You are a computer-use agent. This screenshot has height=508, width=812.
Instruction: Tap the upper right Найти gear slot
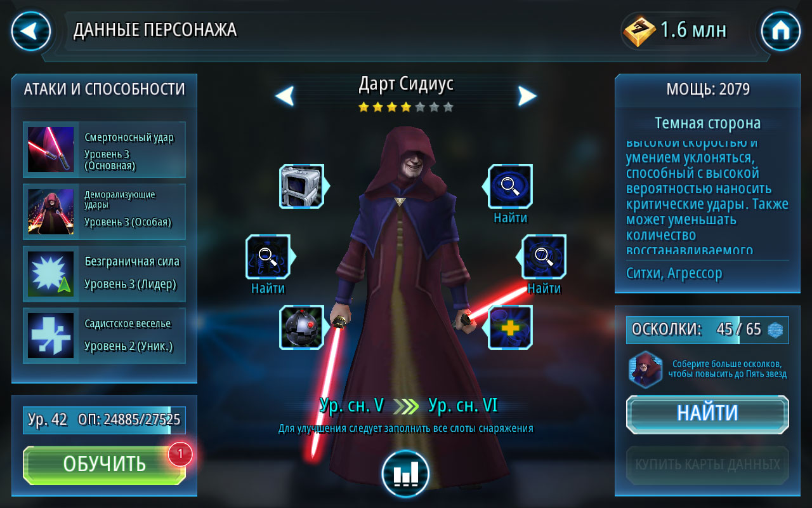(510, 186)
